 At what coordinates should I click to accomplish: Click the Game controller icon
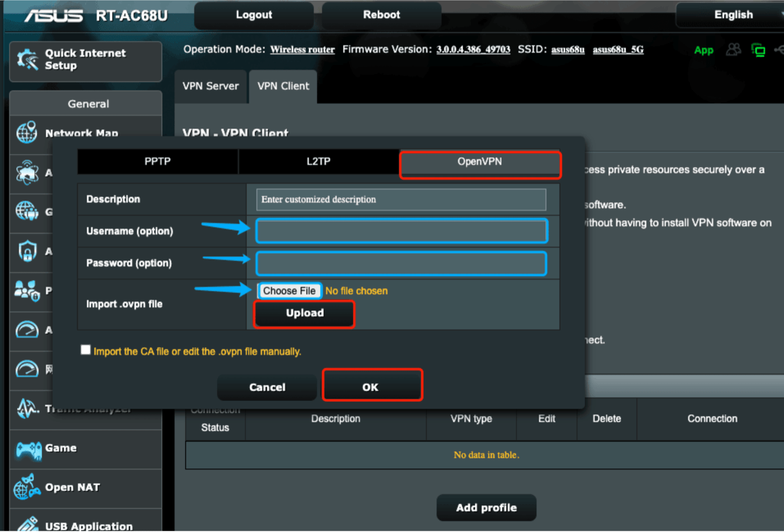pos(29,449)
